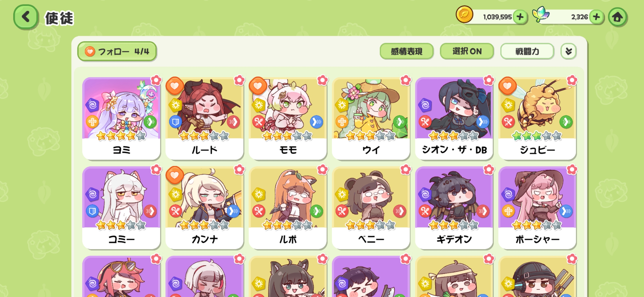Open the home screen icon
The width and height of the screenshot is (644, 297).
tap(618, 17)
